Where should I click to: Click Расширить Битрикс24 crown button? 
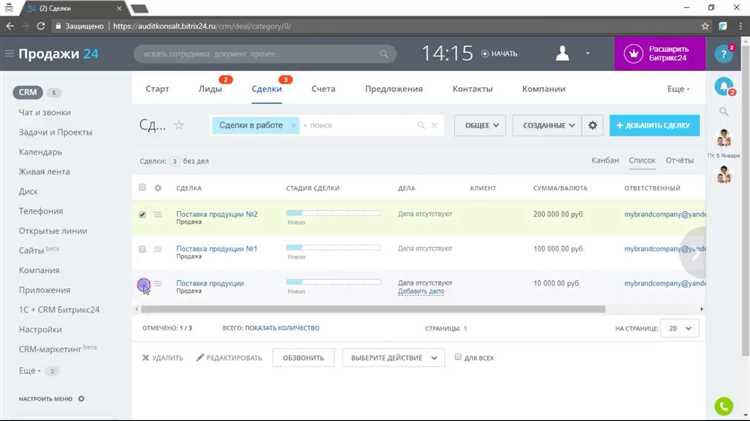[660, 54]
